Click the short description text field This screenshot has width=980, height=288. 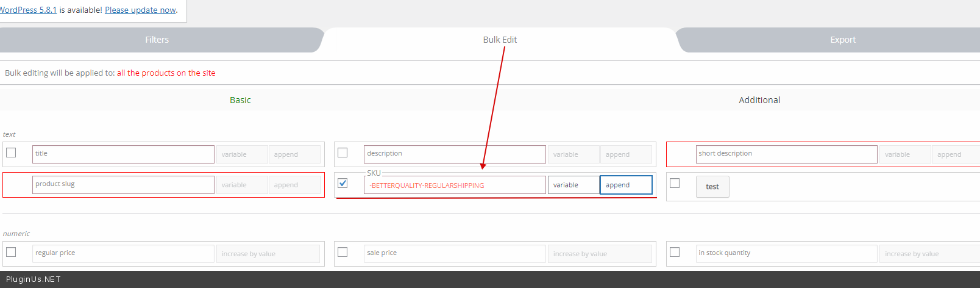(x=786, y=154)
